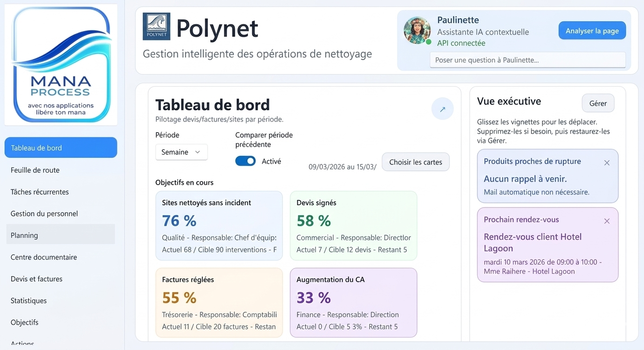Open Devis et factures page
This screenshot has height=350, width=644.
click(36, 279)
